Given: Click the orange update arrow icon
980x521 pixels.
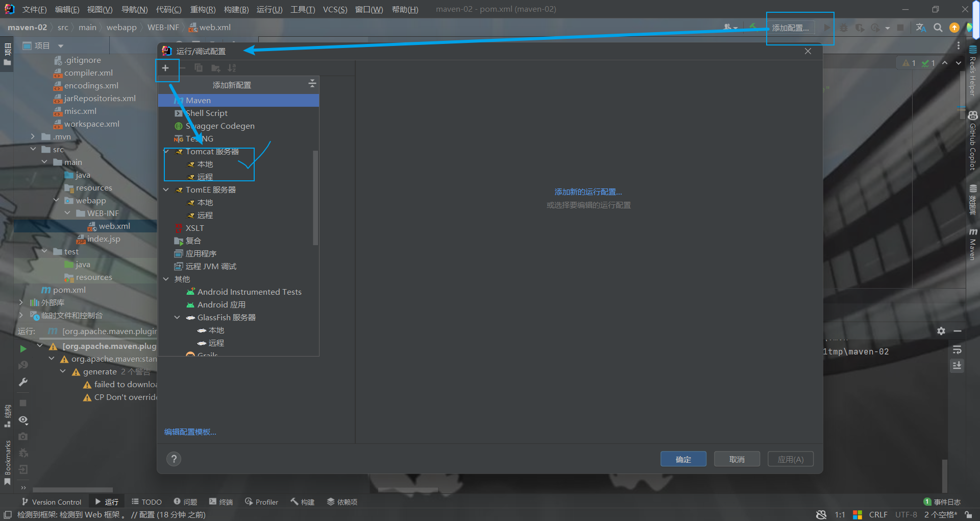Looking at the screenshot, I should click(x=954, y=28).
